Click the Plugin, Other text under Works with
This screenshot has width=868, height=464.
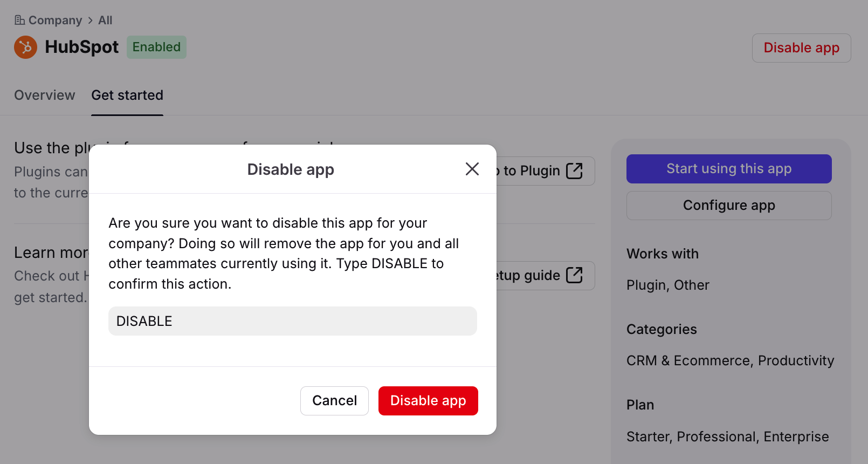[x=667, y=285]
